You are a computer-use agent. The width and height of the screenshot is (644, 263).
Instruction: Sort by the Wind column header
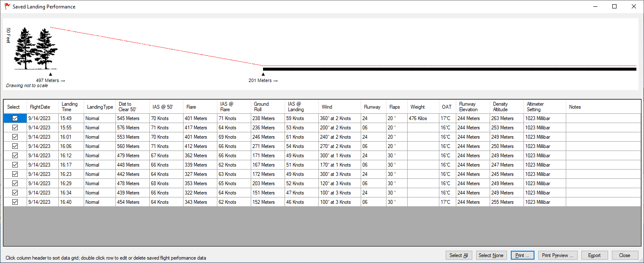(x=340, y=107)
